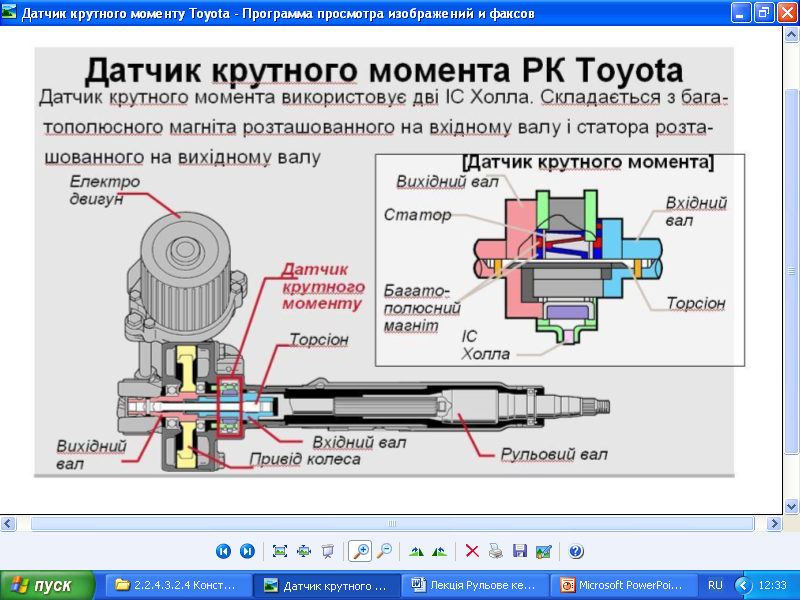Click the slide title 'Датчик крутного момента РК Toyota'
800x600 pixels.
384,70
